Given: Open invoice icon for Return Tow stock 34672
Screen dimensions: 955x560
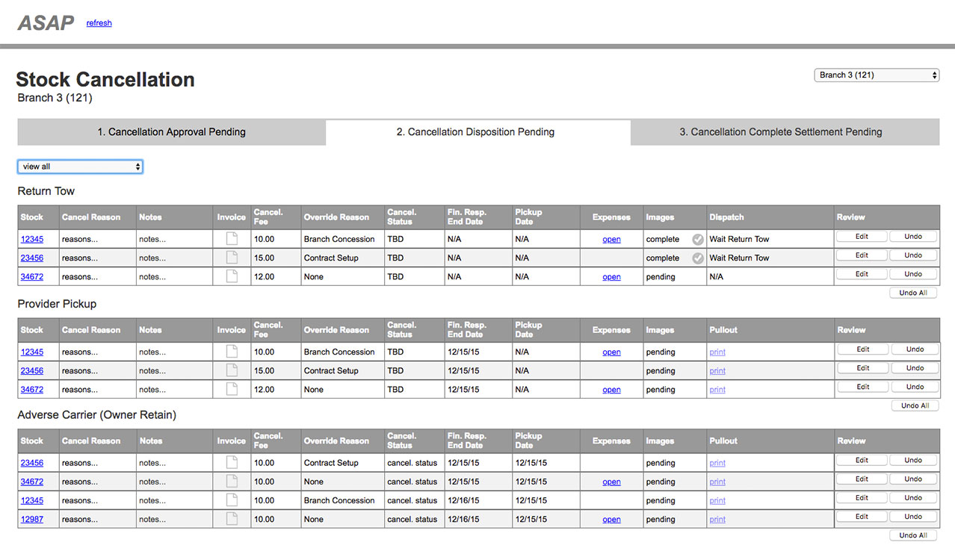Looking at the screenshot, I should click(232, 276).
